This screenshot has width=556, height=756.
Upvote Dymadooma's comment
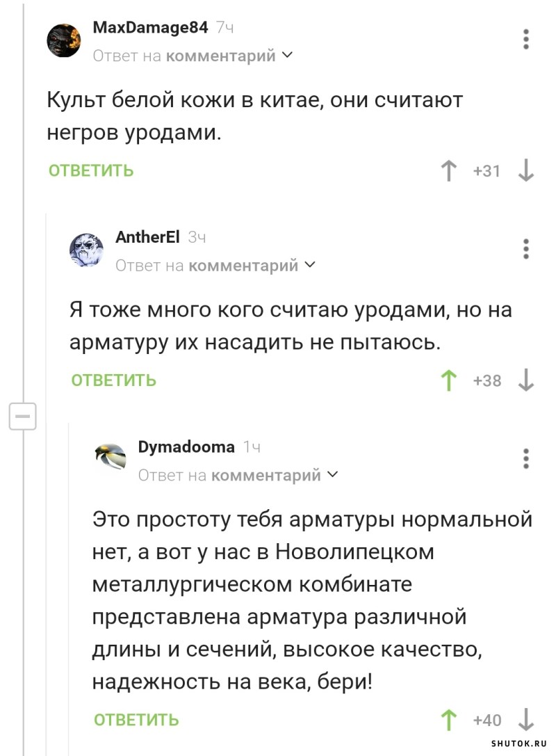click(448, 720)
